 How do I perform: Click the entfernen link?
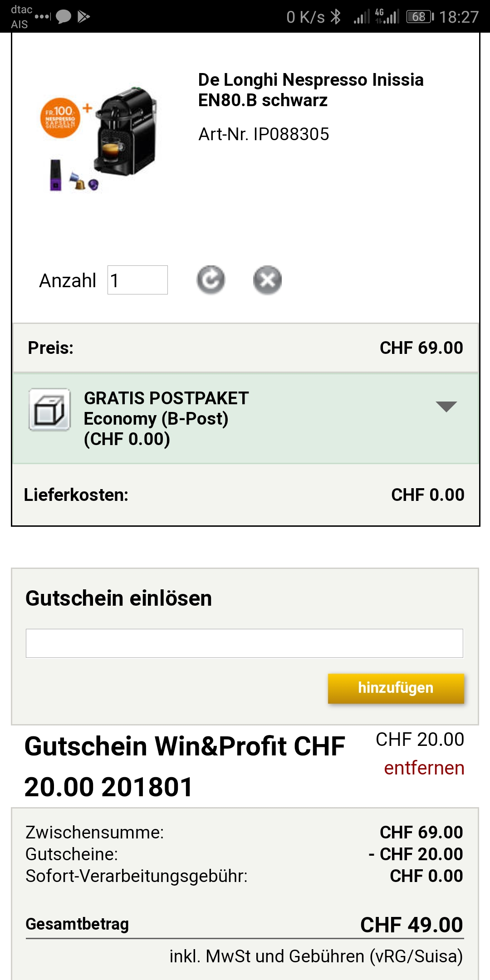(x=424, y=768)
